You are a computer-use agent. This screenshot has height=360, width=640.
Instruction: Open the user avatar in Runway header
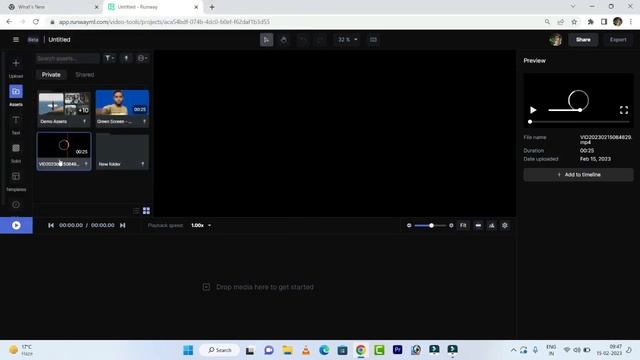pyautogui.click(x=556, y=40)
